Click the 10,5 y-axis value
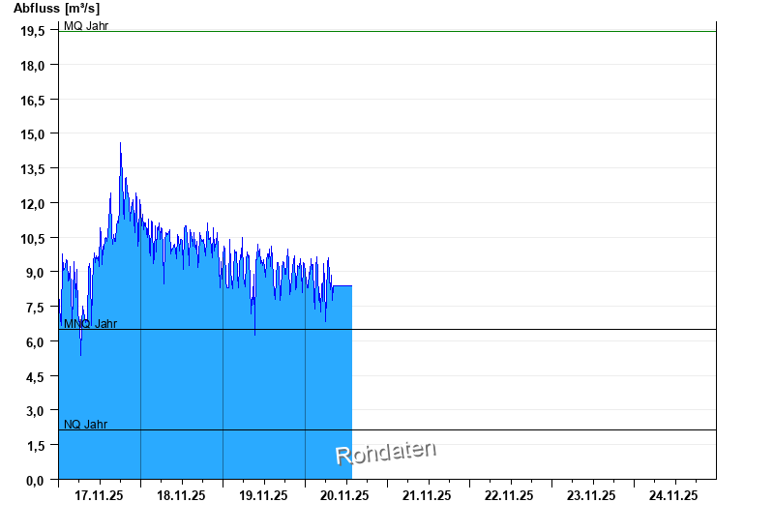 [x=33, y=238]
